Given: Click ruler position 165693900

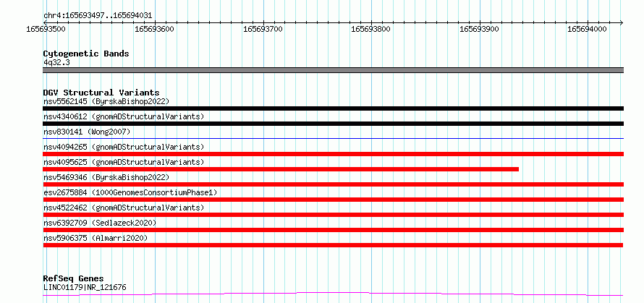Looking at the screenshot, I should point(480,29).
